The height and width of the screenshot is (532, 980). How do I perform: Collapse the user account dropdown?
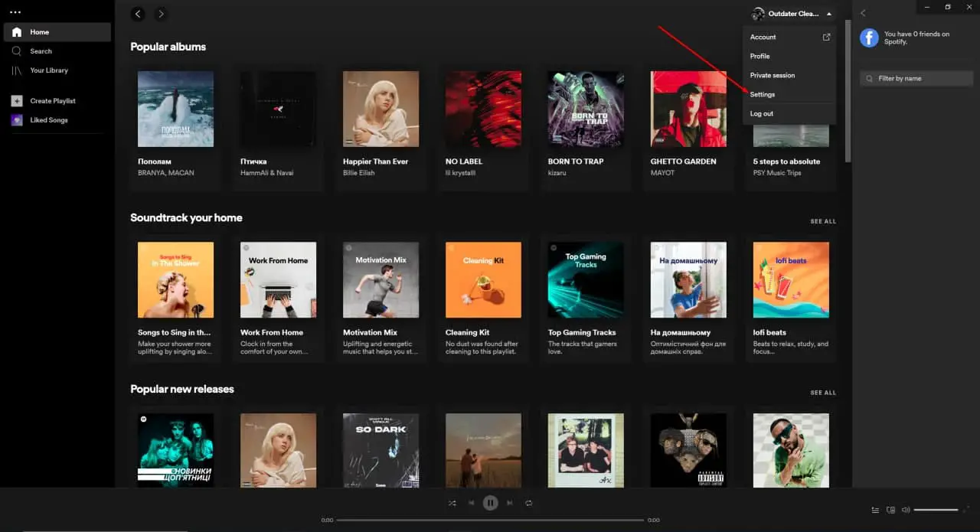(828, 13)
